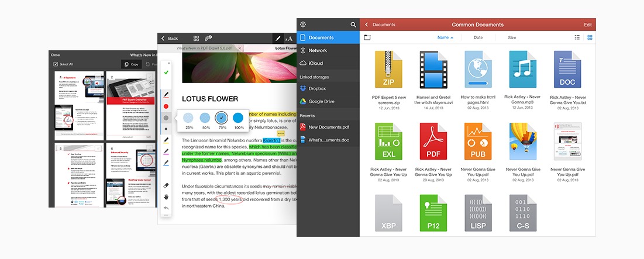
Task: Sort files by Date
Action: pyautogui.click(x=478, y=37)
